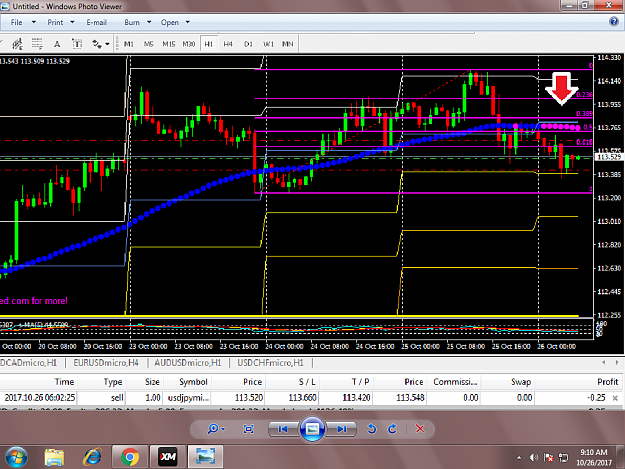The height and width of the screenshot is (469, 625).
Task: Rotate the image counterclockwise
Action: tap(371, 429)
